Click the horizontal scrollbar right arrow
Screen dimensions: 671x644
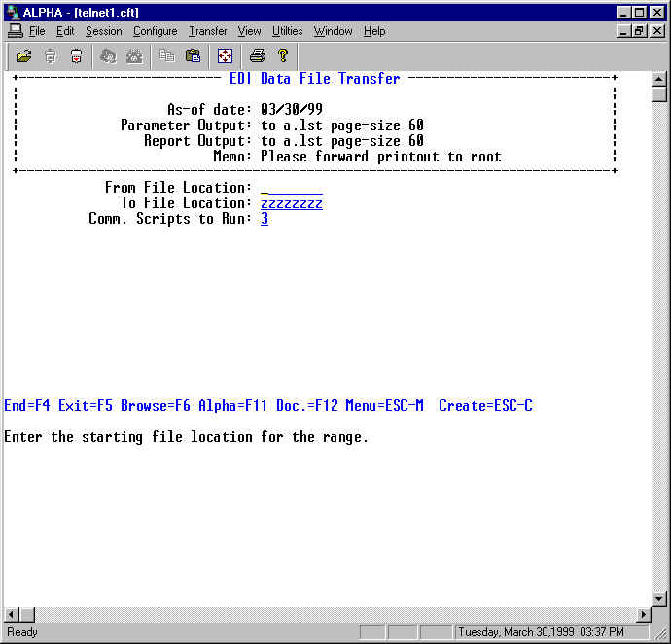(643, 615)
